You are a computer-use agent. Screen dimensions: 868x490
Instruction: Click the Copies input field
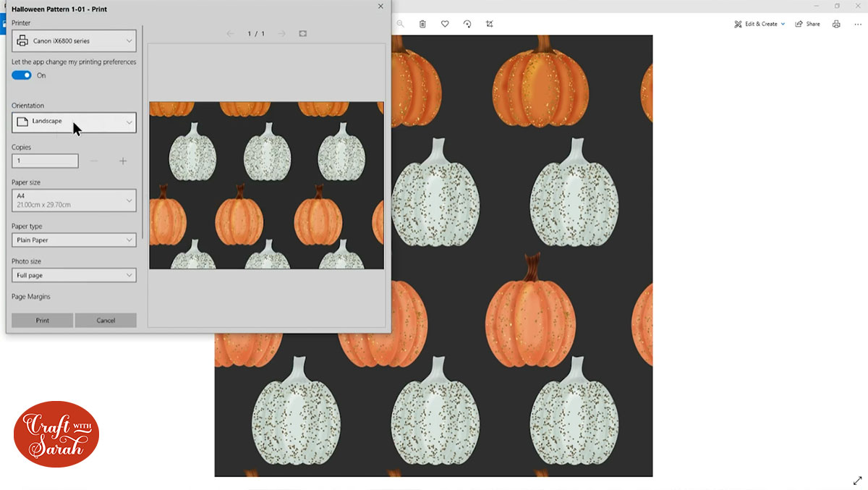45,161
